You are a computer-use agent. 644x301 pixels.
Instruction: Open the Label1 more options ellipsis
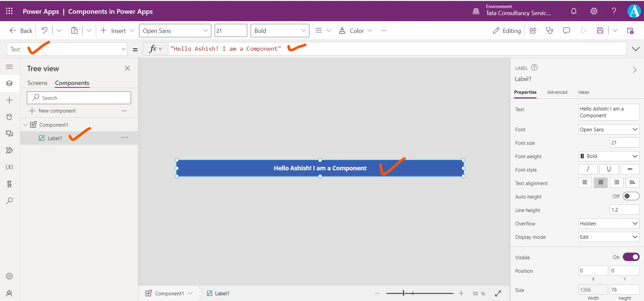click(x=124, y=137)
